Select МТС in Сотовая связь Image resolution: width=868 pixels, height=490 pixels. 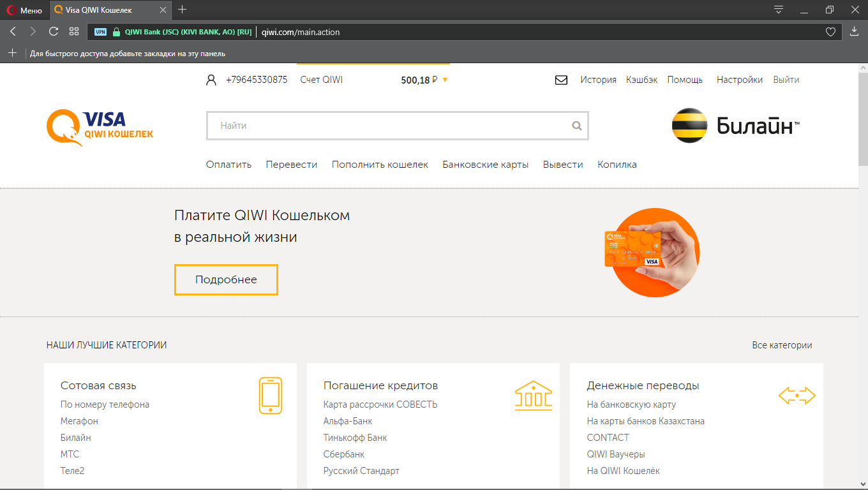70,454
